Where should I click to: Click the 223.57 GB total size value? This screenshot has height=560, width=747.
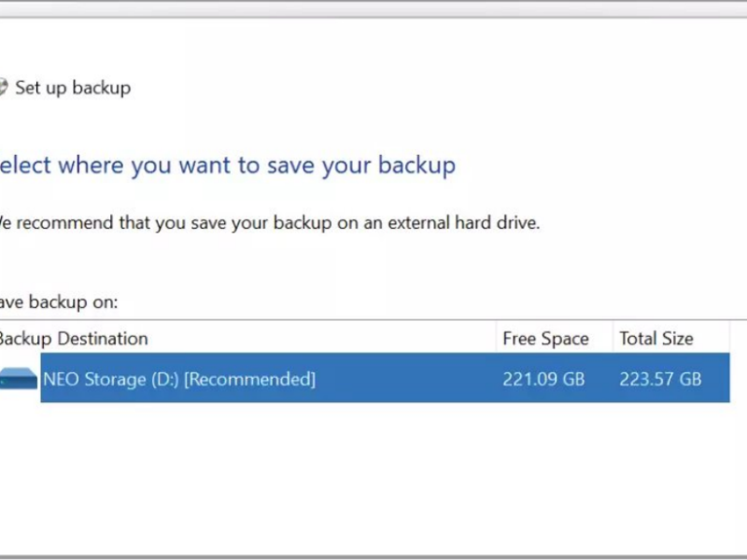(659, 379)
